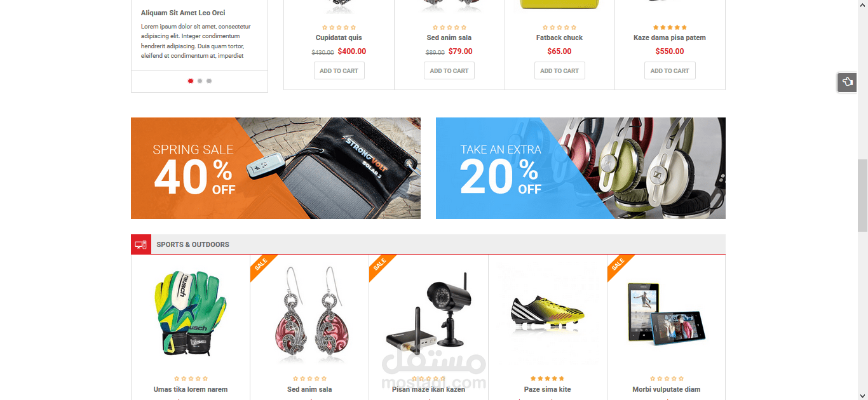
Task: Click the Sports & Outdoors category icon
Action: click(141, 244)
